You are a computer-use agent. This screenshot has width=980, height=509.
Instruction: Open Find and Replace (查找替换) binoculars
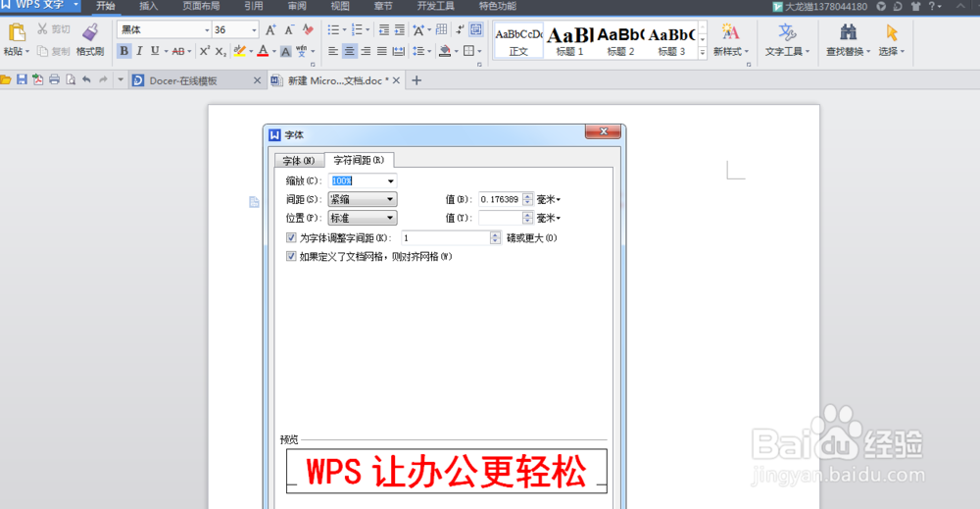[848, 32]
